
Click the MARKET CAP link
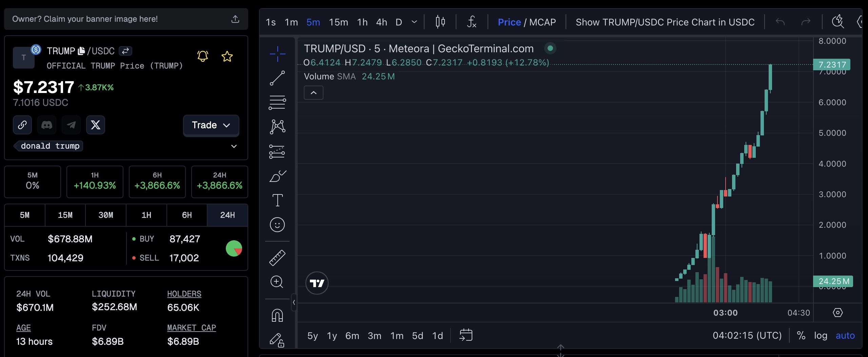coord(192,328)
